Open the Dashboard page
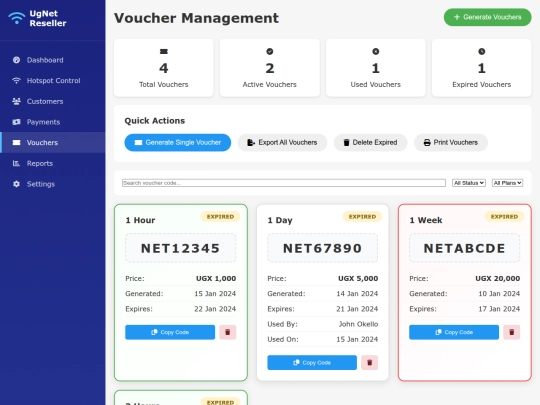This screenshot has width=540, height=405. click(x=53, y=60)
